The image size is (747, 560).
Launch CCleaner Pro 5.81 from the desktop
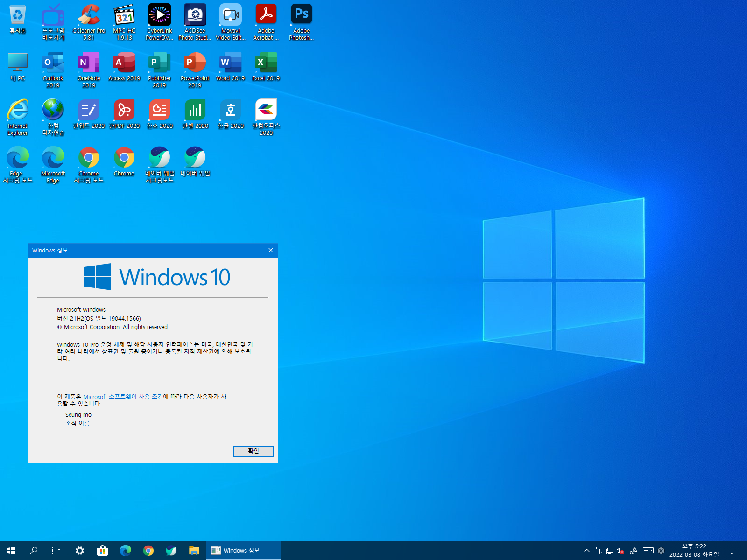coord(89,22)
